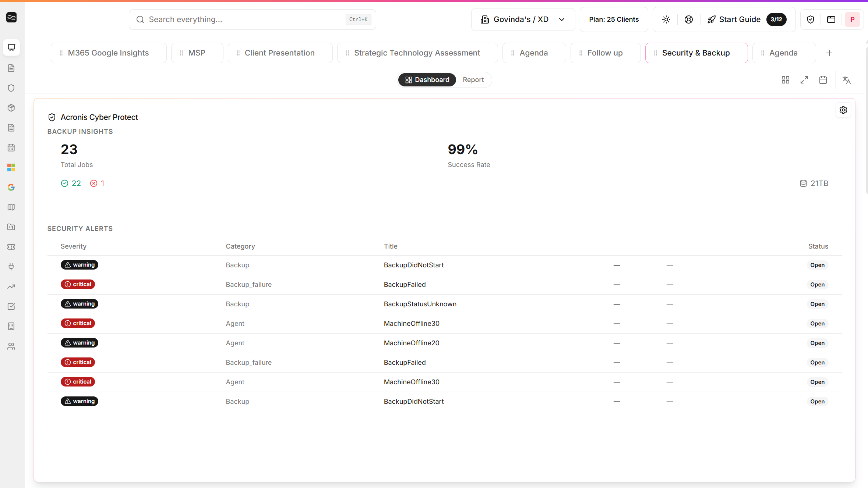Open the shield icon in left sidebar
This screenshot has width=868, height=488.
coord(11,88)
